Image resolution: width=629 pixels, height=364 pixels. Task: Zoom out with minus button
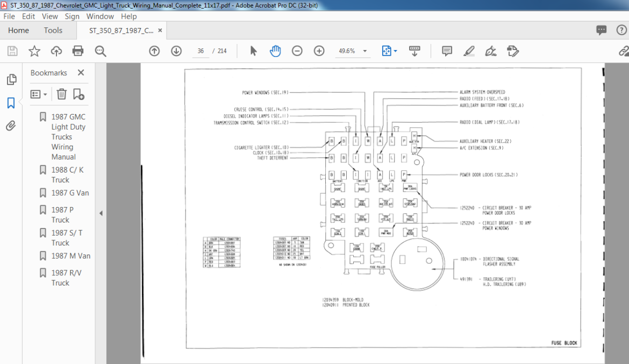point(297,51)
